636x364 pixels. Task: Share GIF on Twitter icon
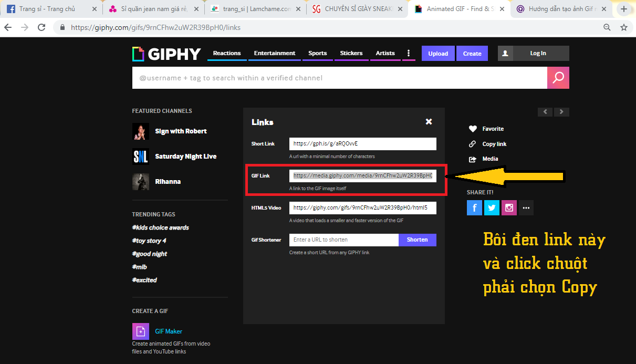tap(492, 208)
